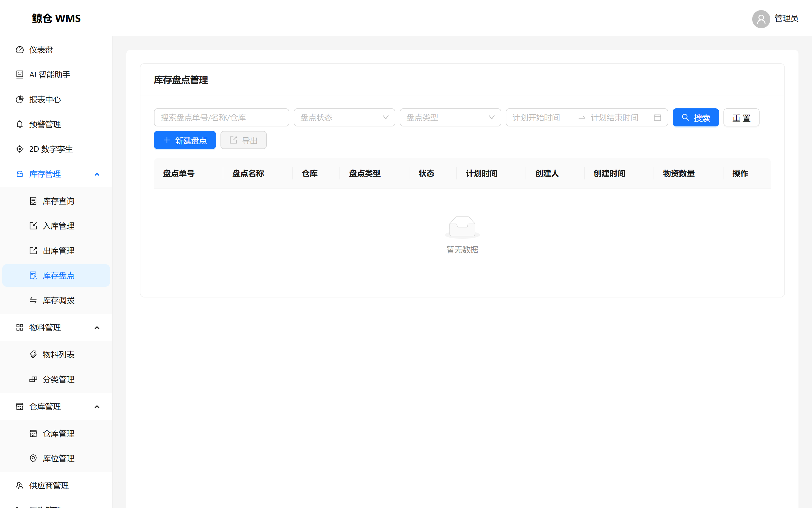Click the calendar icon in date range
This screenshot has width=812, height=508.
coord(657,118)
